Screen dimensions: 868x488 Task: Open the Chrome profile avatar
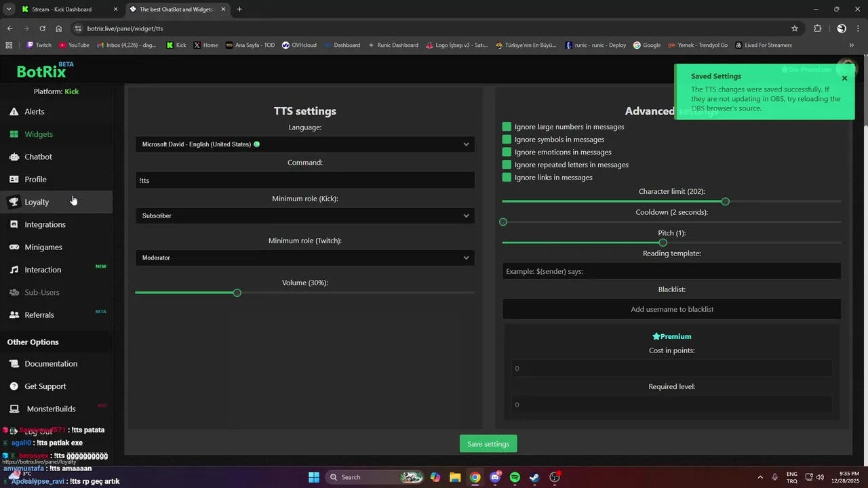[842, 28]
